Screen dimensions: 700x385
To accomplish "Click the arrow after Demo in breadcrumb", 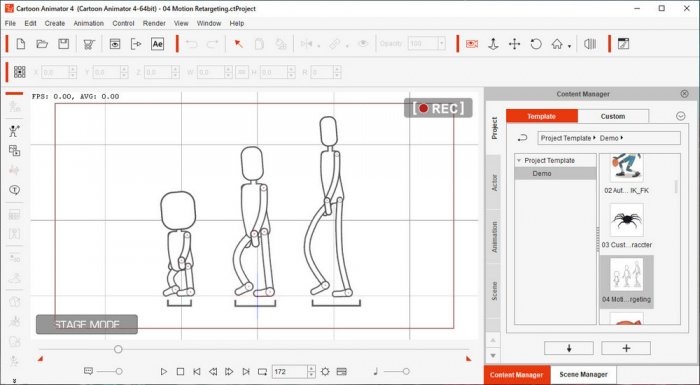I will pyautogui.click(x=622, y=138).
